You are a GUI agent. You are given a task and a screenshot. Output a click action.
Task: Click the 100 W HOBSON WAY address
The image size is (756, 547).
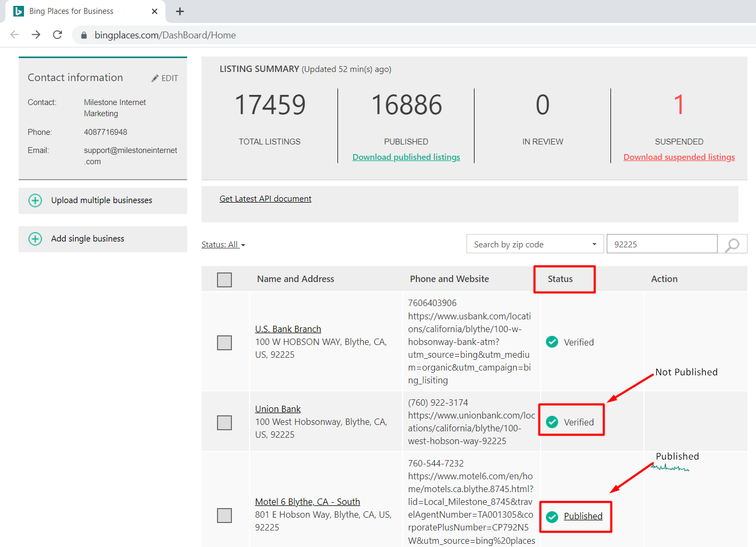321,348
